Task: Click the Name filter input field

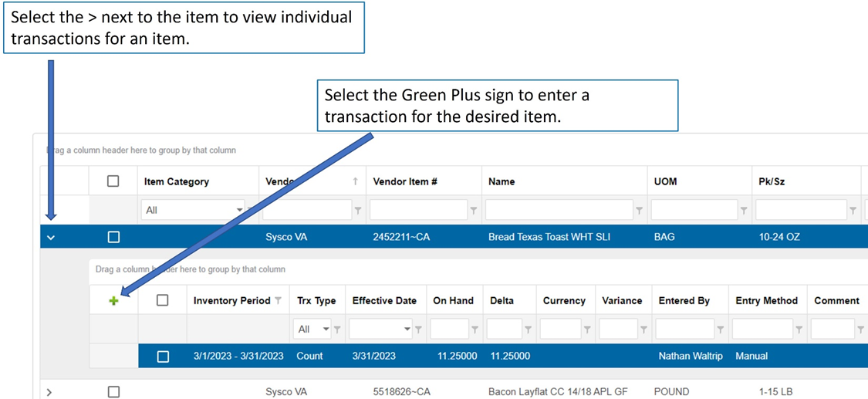Action: 559,210
